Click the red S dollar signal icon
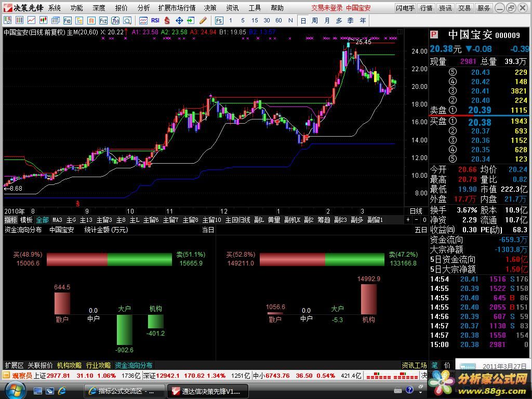Image resolution: width=532 pixels, height=399 pixels. click(x=167, y=21)
